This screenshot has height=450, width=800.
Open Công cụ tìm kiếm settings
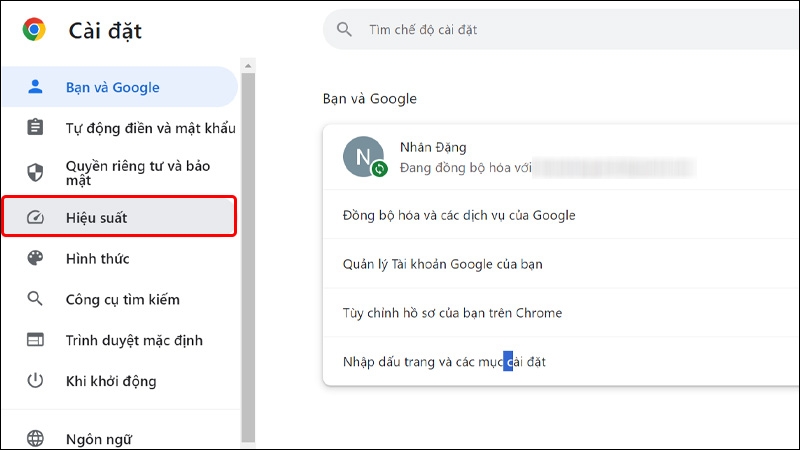(x=120, y=299)
